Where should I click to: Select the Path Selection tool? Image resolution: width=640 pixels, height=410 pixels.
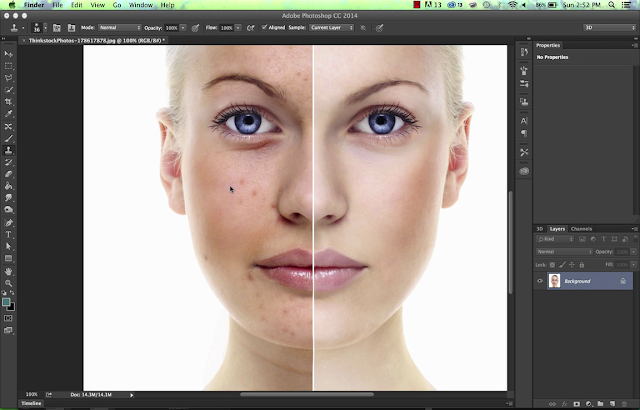[8, 246]
